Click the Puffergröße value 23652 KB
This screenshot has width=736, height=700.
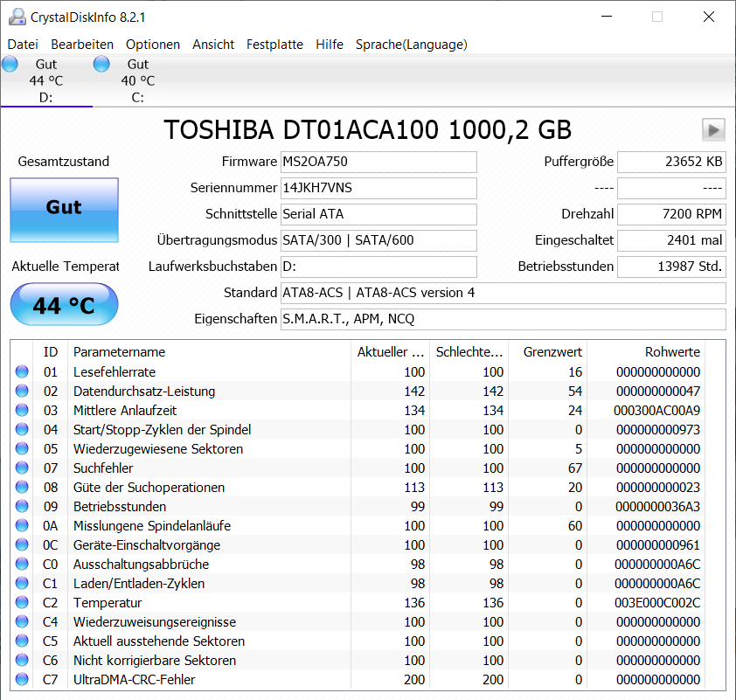coord(671,162)
